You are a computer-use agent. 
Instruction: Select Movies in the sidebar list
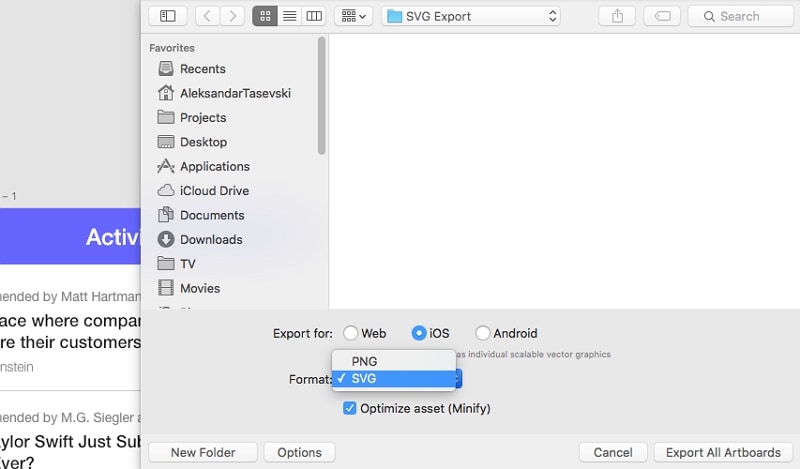[200, 288]
